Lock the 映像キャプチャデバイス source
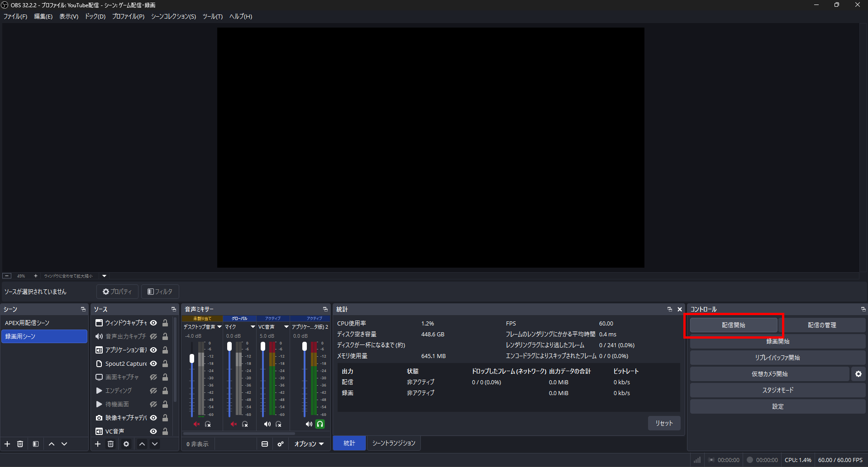 pyautogui.click(x=165, y=418)
